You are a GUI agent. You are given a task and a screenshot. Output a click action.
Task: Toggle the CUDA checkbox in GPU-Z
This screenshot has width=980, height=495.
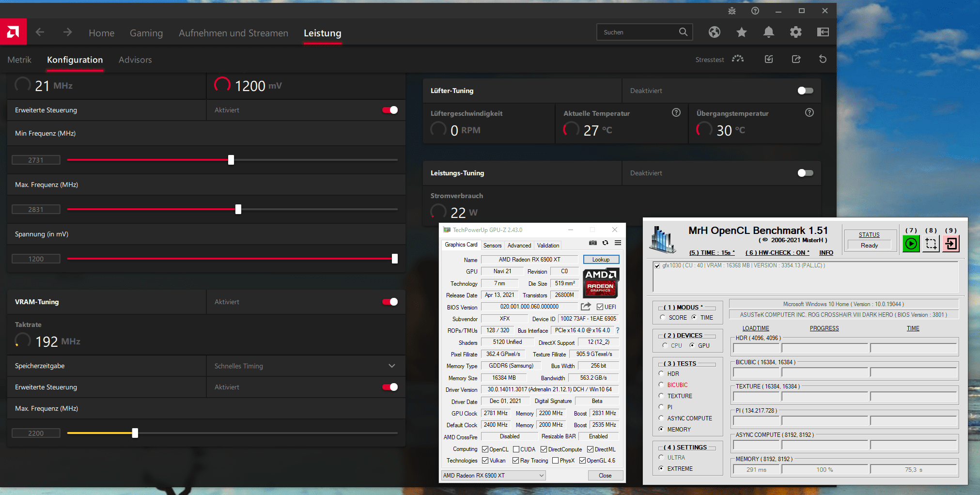516,449
